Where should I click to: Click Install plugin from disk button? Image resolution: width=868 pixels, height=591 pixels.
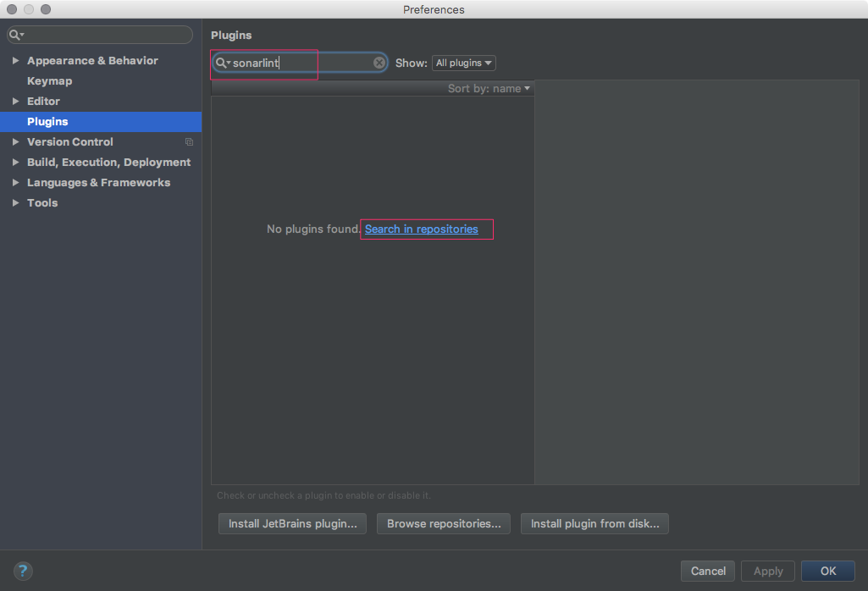594,523
